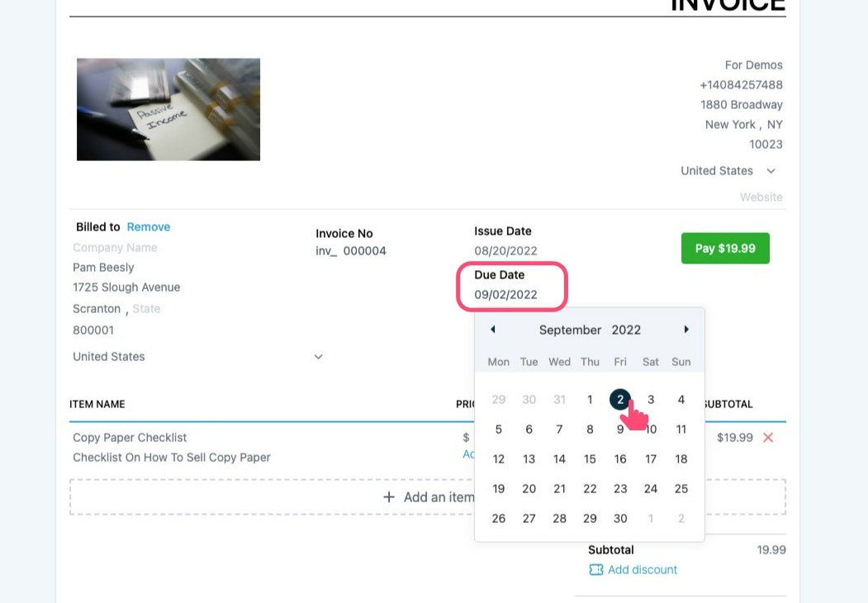Go to previous month in calendar
Screen dimensions: 868x603
493,330
